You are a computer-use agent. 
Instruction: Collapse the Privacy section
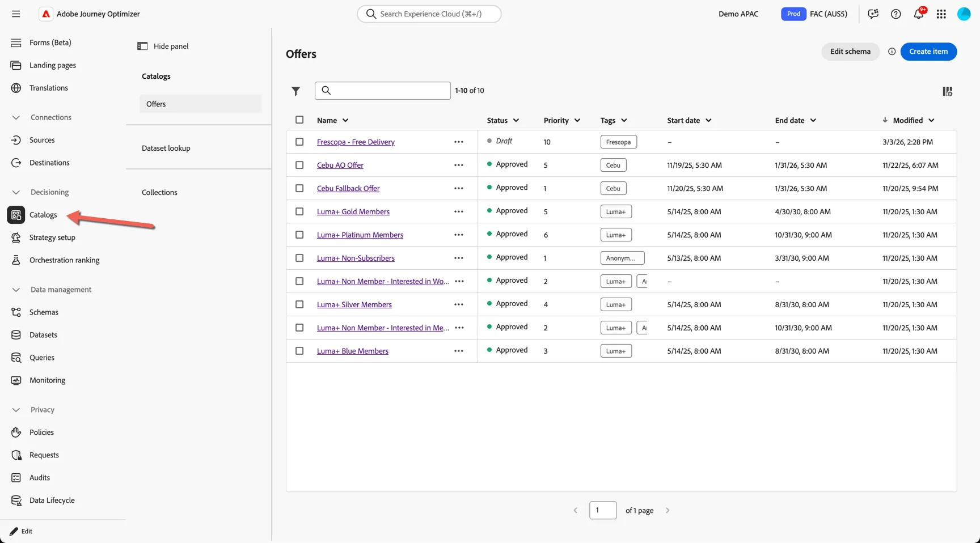tap(16, 410)
